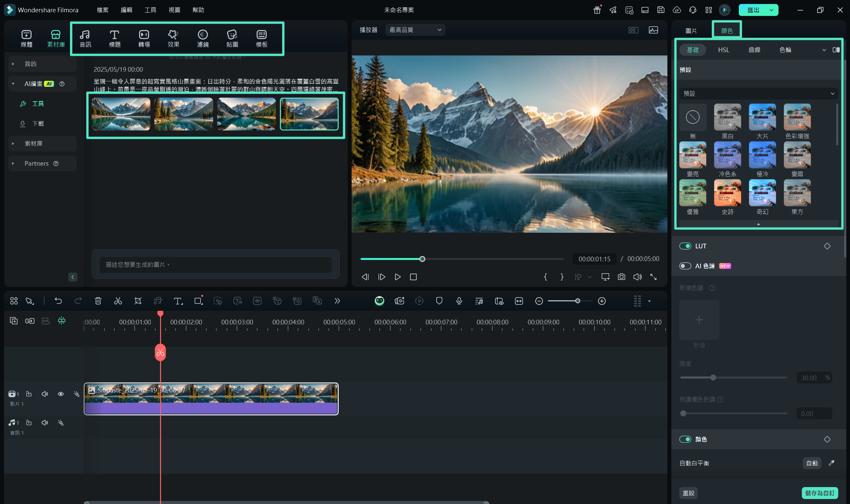This screenshot has height=504, width=850.
Task: Expand more color tabs chevron
Action: point(824,50)
